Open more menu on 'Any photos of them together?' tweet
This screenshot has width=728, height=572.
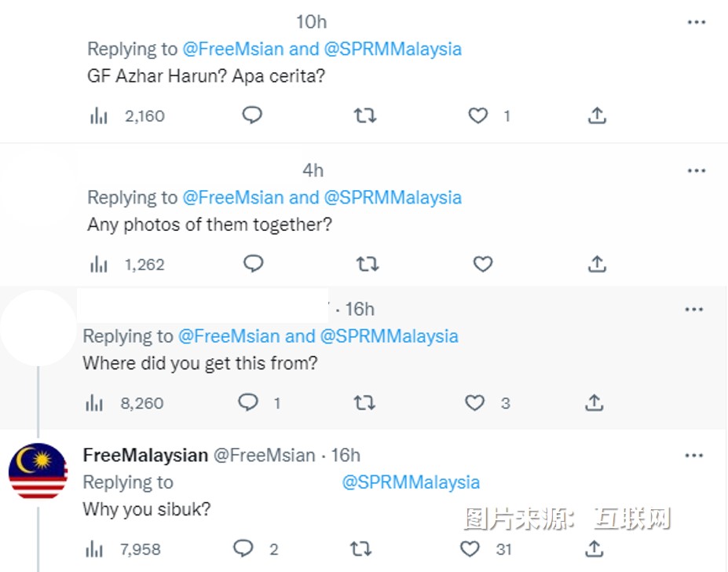pyautogui.click(x=696, y=170)
